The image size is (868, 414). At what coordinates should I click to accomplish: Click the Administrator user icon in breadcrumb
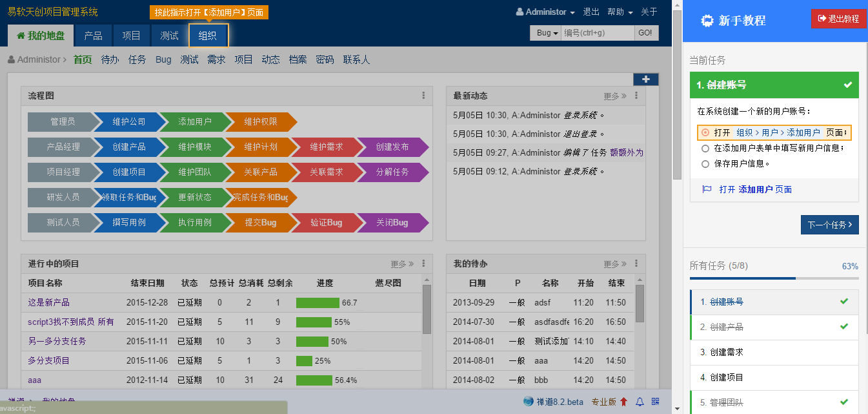[x=12, y=59]
